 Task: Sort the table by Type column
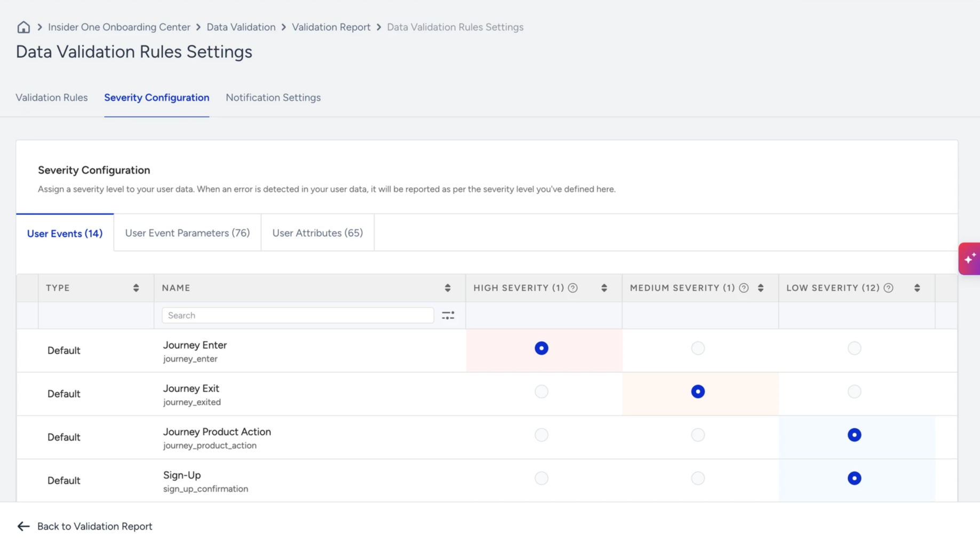click(x=136, y=288)
